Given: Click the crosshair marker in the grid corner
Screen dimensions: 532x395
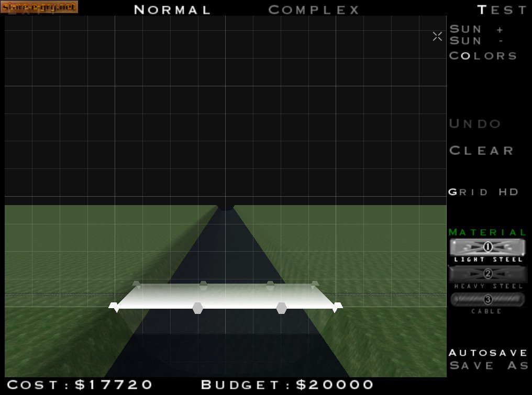Looking at the screenshot, I should [x=437, y=36].
